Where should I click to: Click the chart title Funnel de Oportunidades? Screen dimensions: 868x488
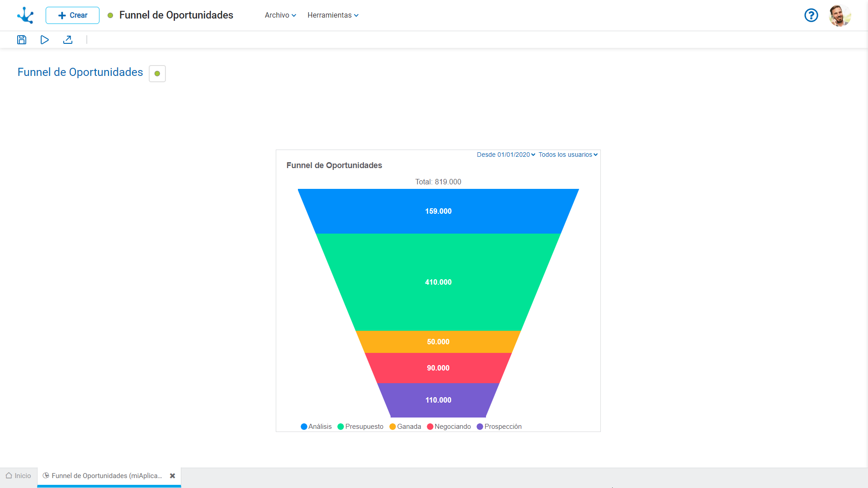334,165
